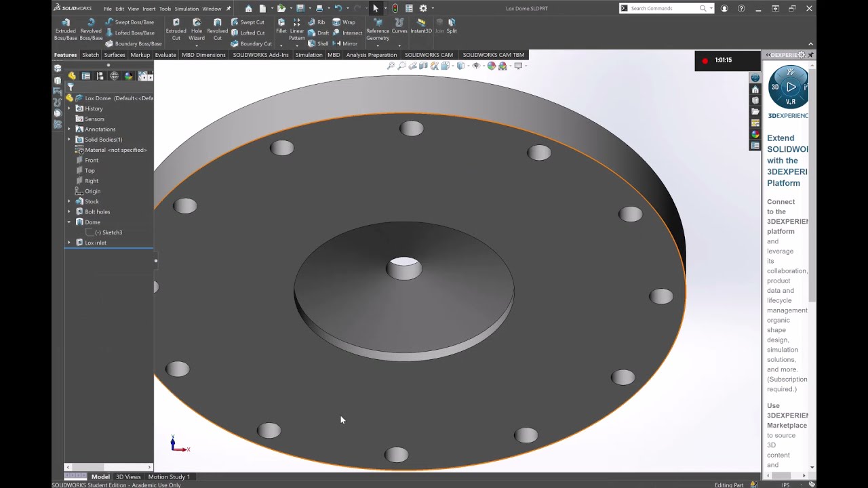Image resolution: width=868 pixels, height=488 pixels.
Task: Open the Apply Scene icon
Action: click(502, 66)
